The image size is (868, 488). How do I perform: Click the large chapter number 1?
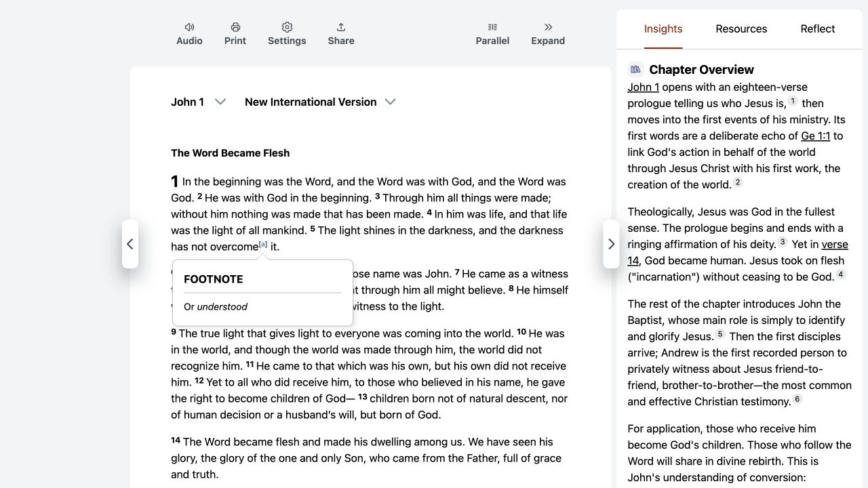tap(174, 182)
